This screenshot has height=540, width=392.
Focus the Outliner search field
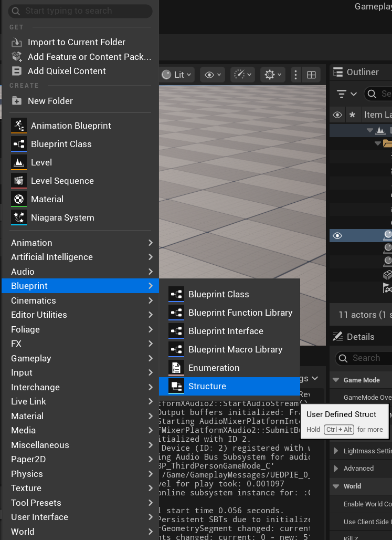[378, 94]
